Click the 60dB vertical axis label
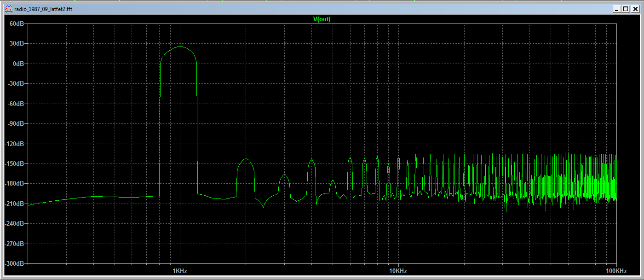The height and width of the screenshot is (280, 644). click(17, 23)
